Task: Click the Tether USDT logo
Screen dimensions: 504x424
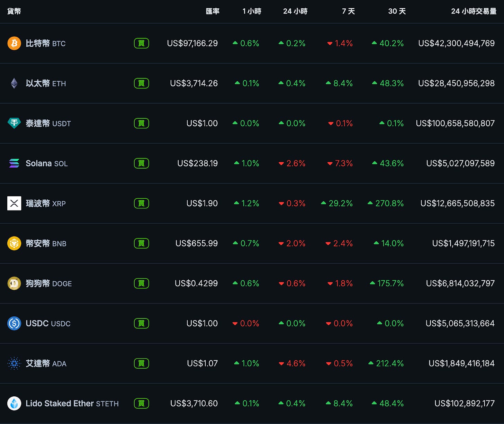Action: 14,123
